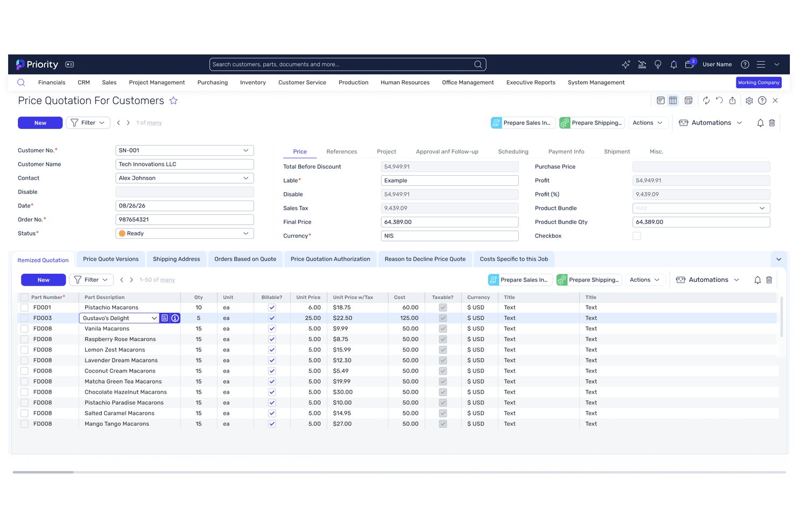Open the Financials menu

click(52, 82)
